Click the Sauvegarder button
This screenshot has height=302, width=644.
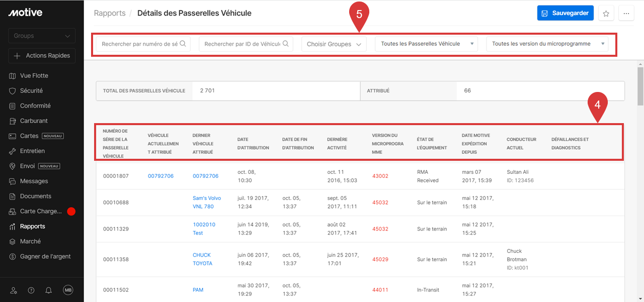click(566, 13)
